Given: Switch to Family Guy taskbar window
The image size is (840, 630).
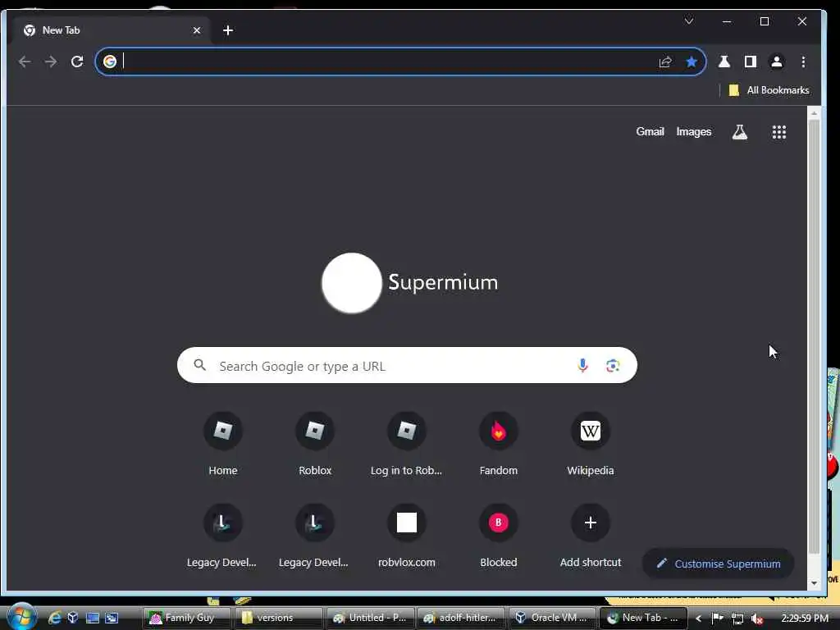Looking at the screenshot, I should click(x=187, y=618).
